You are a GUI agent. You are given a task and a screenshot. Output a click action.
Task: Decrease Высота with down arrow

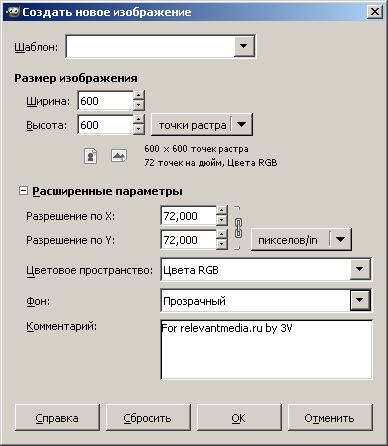[139, 130]
